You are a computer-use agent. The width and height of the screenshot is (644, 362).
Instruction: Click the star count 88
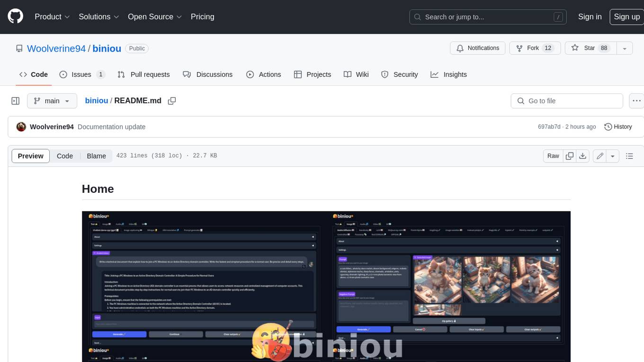point(604,48)
